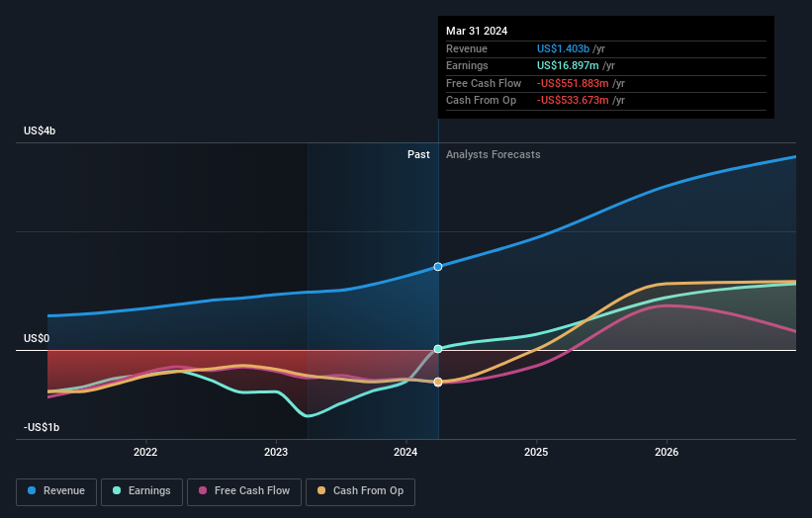This screenshot has width=812, height=518.
Task: Click the US$0 y-axis label
Action: point(37,338)
